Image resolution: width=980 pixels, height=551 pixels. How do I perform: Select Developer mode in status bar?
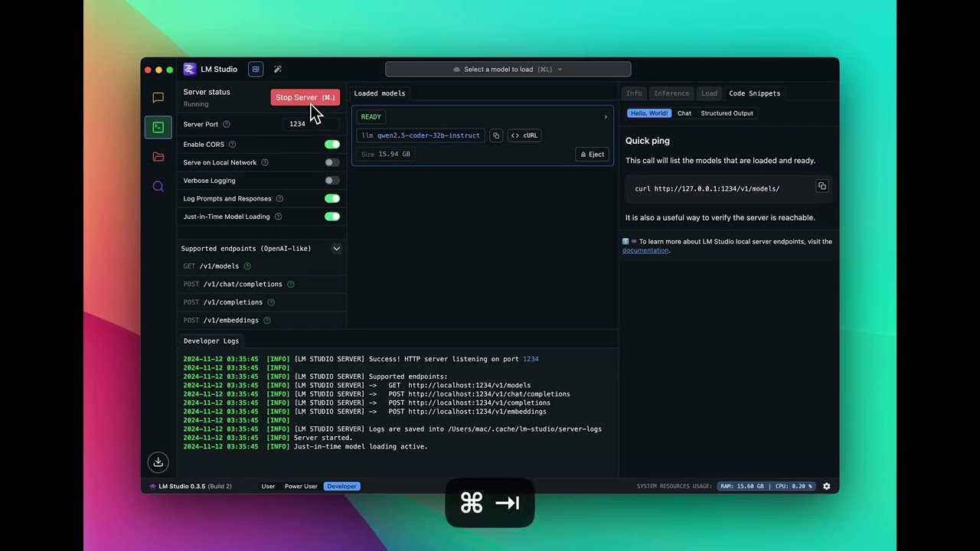341,486
